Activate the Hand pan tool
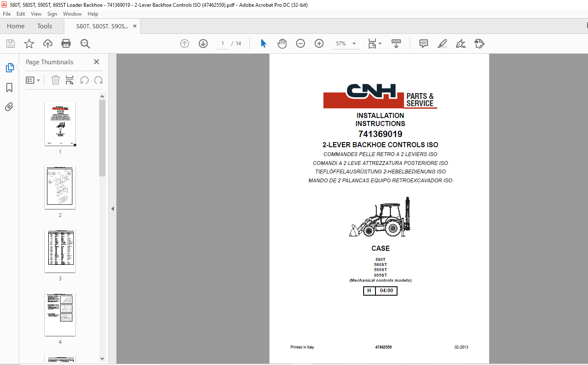 [x=282, y=44]
